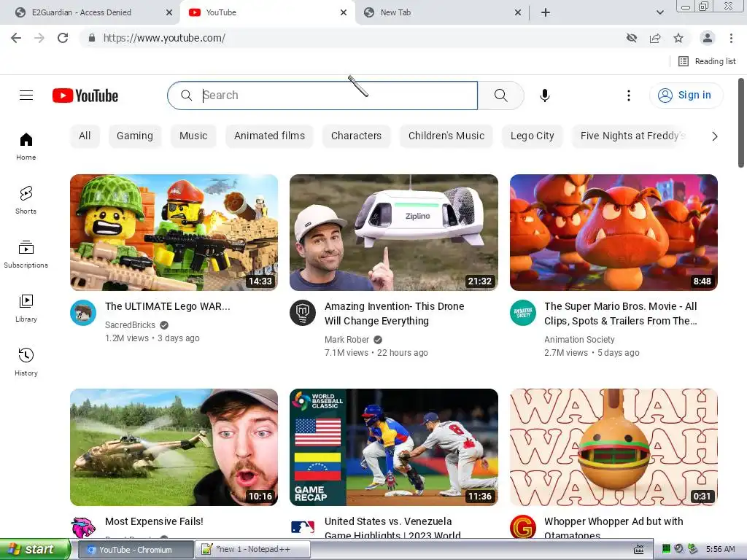
Task: Click YouTube - Chromium taskbar item
Action: point(135,549)
